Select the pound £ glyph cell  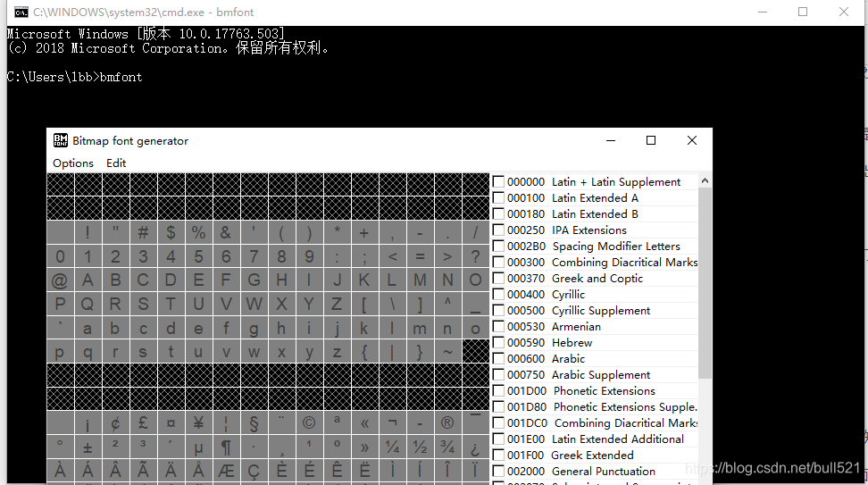(x=144, y=423)
